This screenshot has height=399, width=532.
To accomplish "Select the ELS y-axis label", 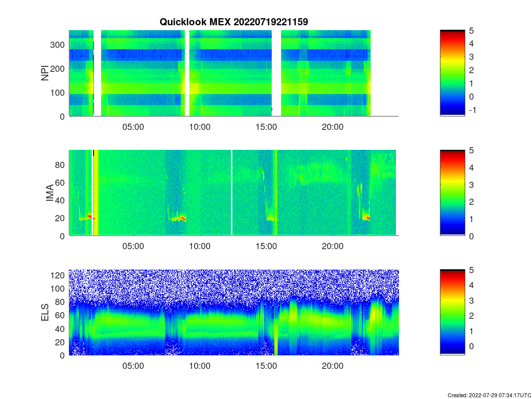I will pos(45,313).
